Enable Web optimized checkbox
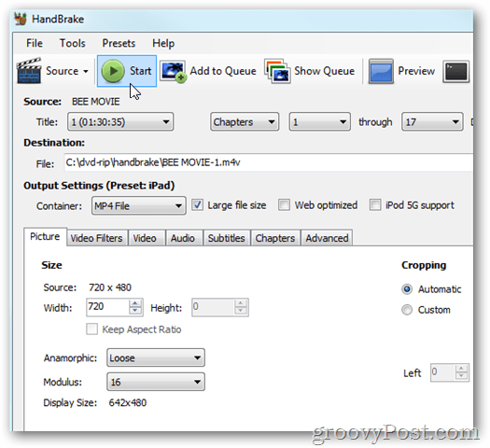 [x=284, y=205]
